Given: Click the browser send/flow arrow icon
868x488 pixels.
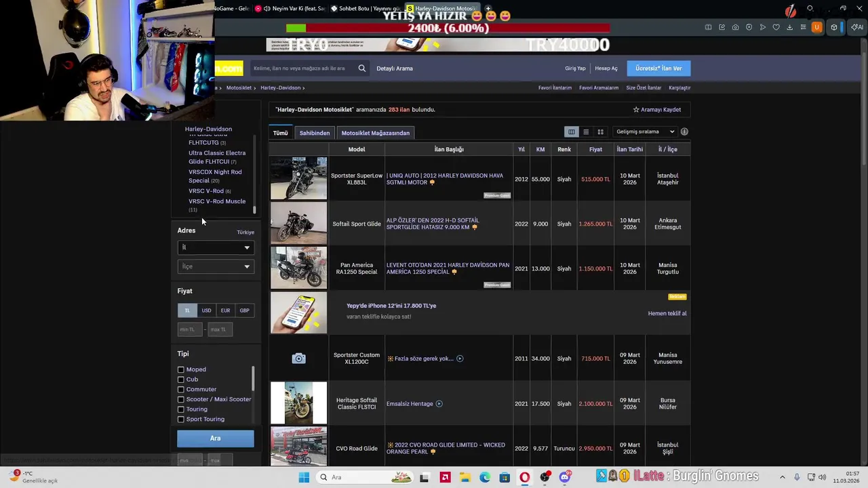Looking at the screenshot, I should point(762,27).
